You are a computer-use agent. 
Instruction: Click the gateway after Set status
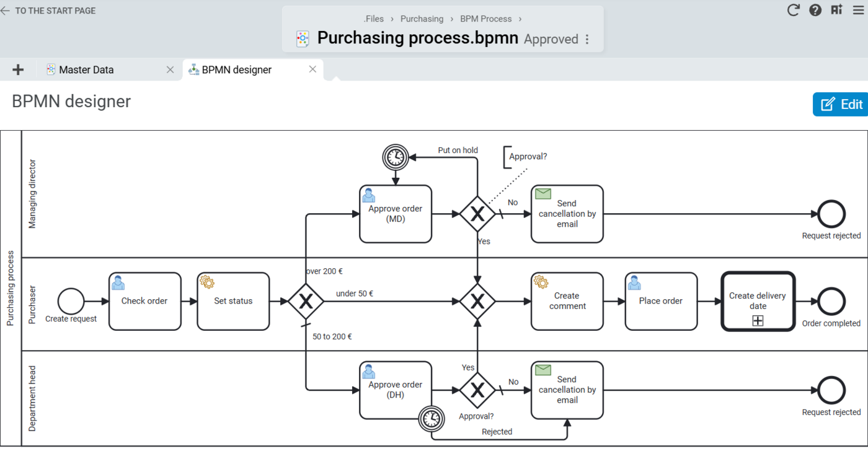[x=306, y=301]
